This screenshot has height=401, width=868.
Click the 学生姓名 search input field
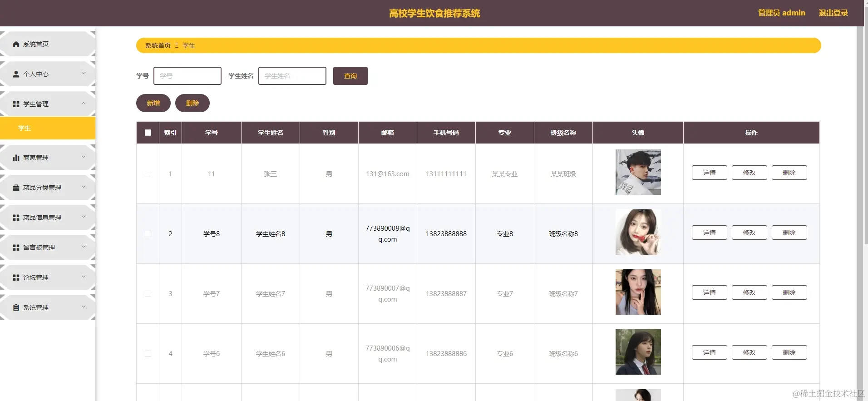coord(292,76)
